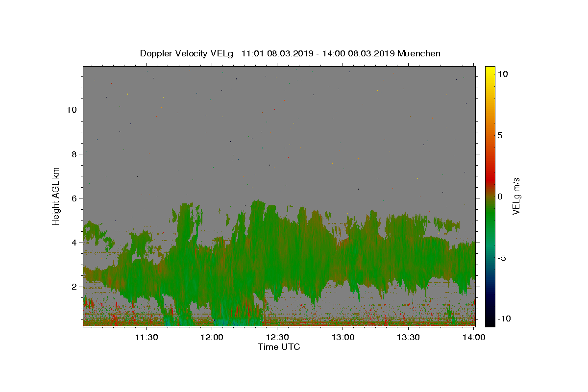
Task: Click the colorbar tick label -5
Action: pos(502,258)
